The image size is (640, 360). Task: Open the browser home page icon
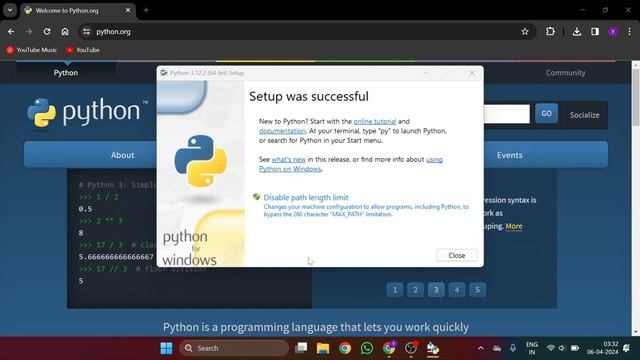click(x=65, y=31)
